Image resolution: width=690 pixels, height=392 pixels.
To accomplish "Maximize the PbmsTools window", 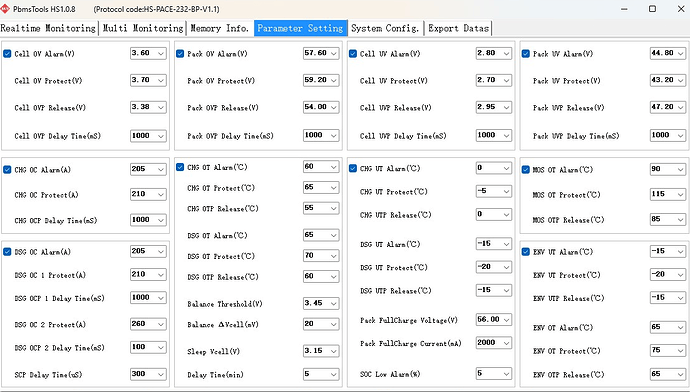I will click(653, 9).
